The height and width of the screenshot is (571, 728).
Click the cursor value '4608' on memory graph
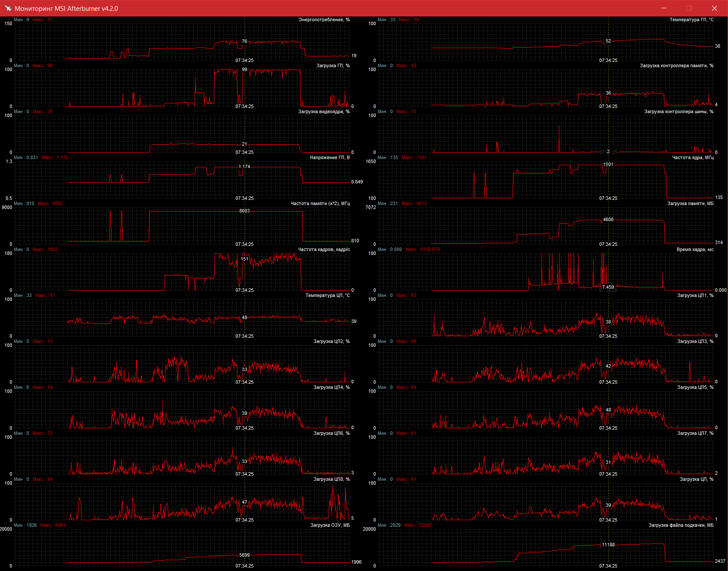608,220
